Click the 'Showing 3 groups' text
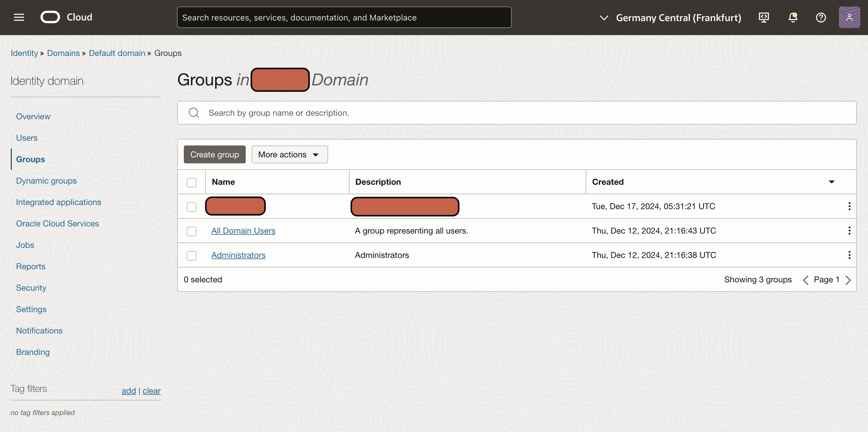The width and height of the screenshot is (868, 432). coord(758,279)
